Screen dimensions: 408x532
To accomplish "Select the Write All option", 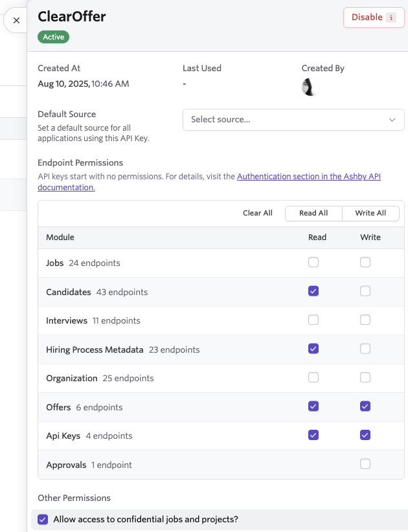I will pyautogui.click(x=370, y=213).
